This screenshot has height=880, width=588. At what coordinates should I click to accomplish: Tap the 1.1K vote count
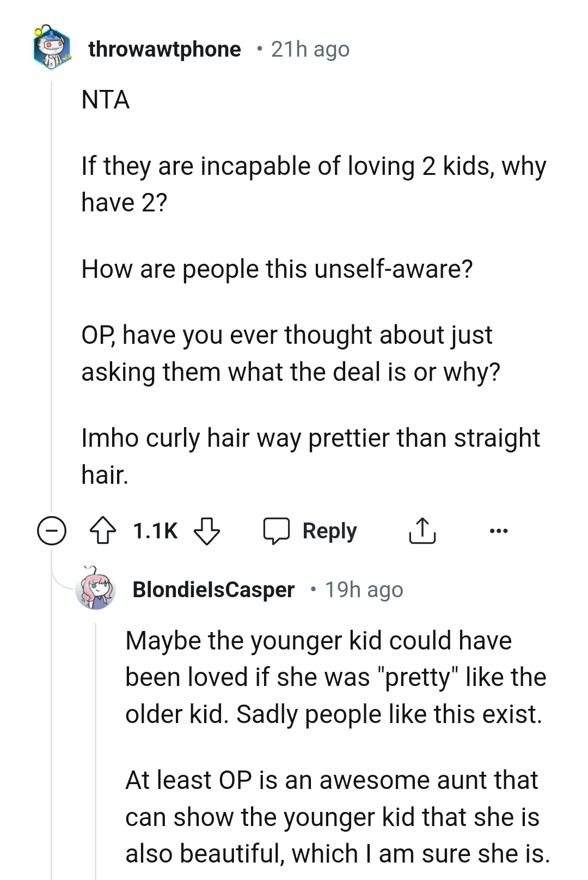(155, 531)
